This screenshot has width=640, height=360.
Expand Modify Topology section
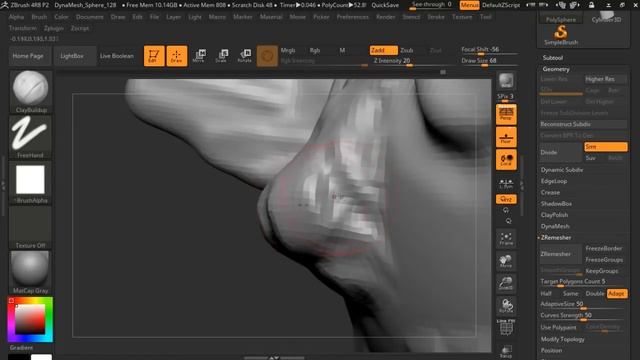(562, 339)
